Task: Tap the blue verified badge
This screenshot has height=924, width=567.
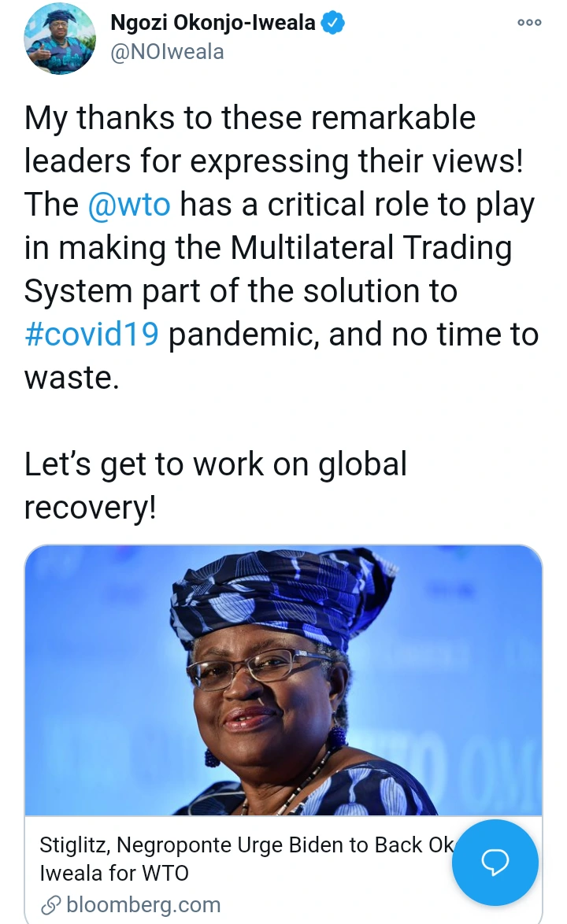Action: 332,23
